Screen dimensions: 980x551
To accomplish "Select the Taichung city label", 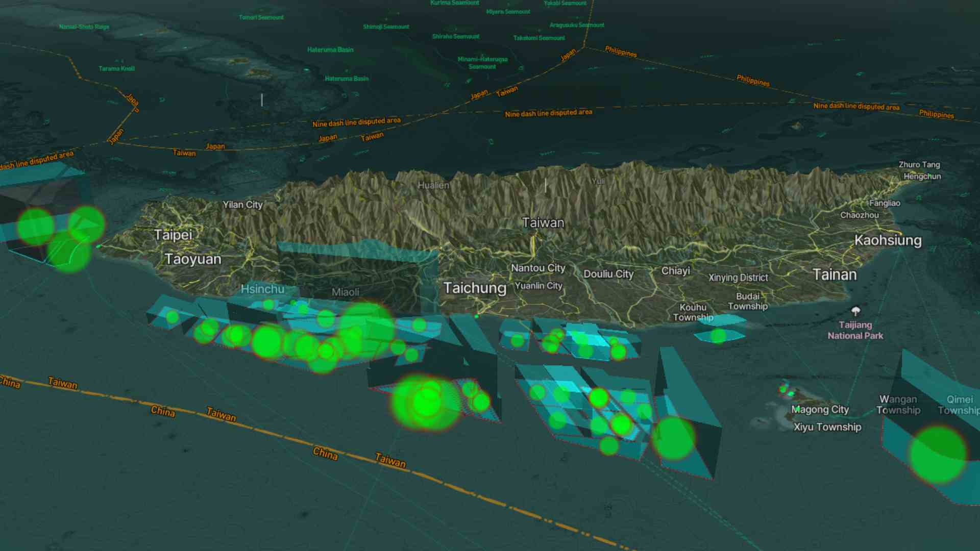I will (475, 288).
